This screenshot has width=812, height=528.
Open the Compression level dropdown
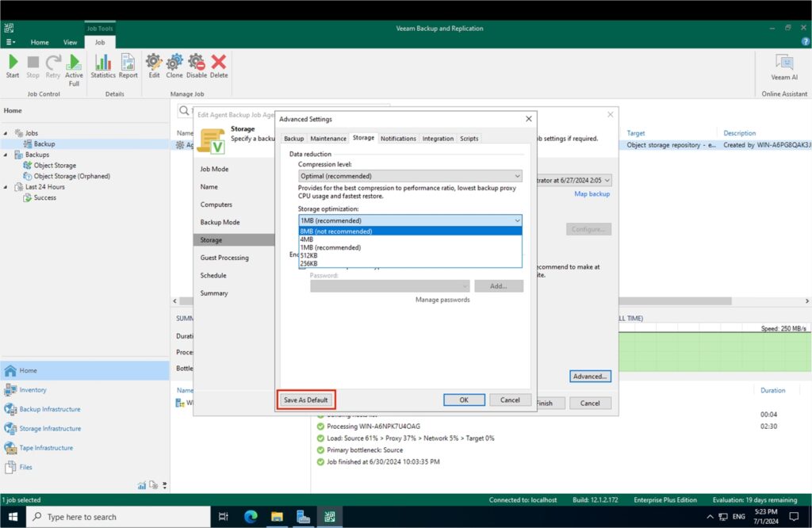tap(409, 176)
